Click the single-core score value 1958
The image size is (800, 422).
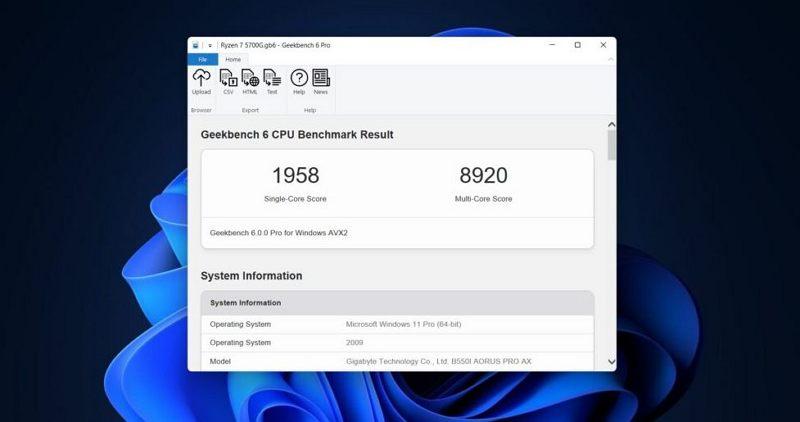pyautogui.click(x=295, y=176)
